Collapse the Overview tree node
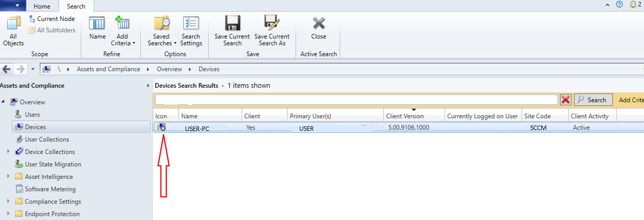Image resolution: width=644 pixels, height=220 pixels. pos(3,101)
